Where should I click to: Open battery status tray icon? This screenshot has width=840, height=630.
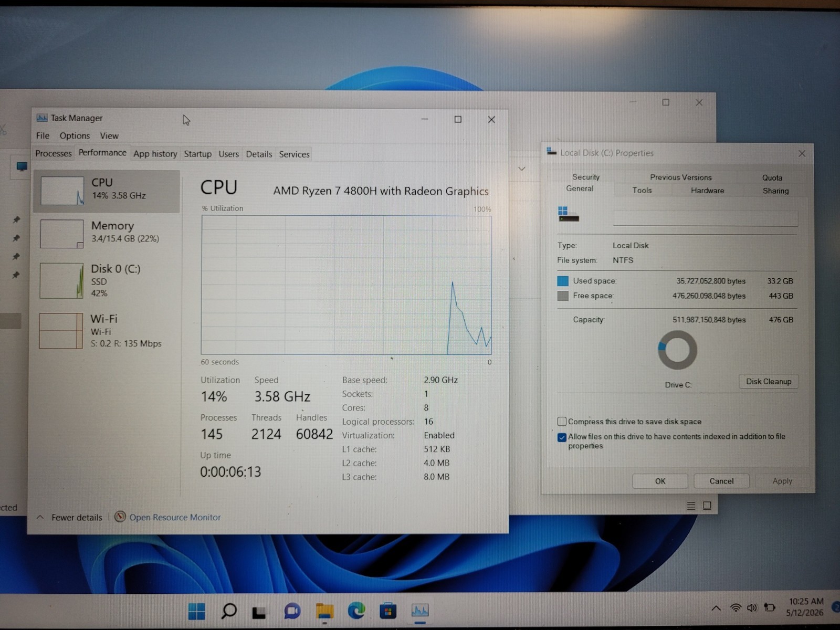[x=770, y=607]
